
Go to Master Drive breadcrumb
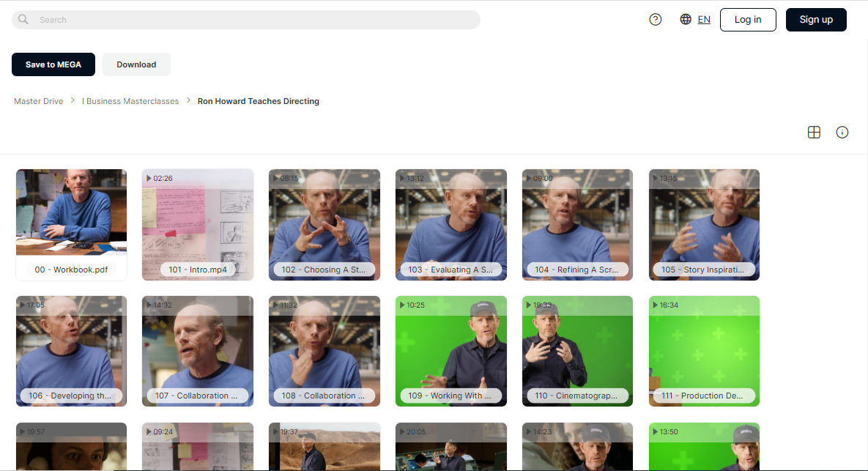click(x=38, y=101)
